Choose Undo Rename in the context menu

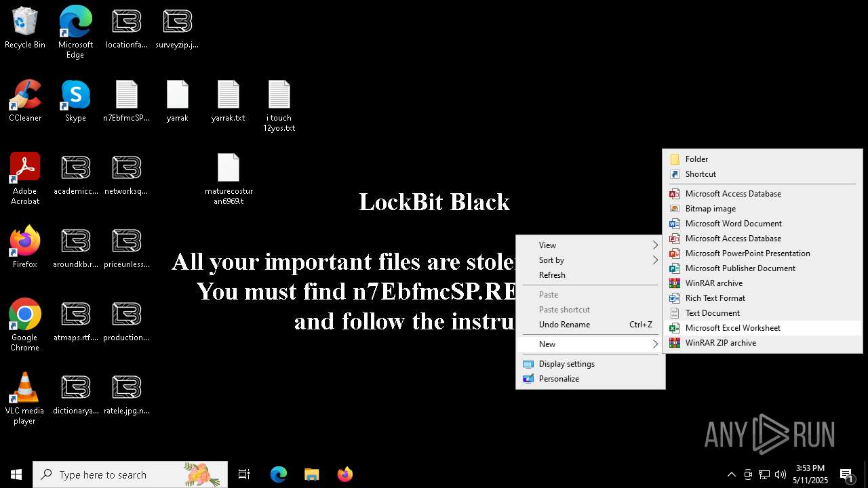[591, 325]
